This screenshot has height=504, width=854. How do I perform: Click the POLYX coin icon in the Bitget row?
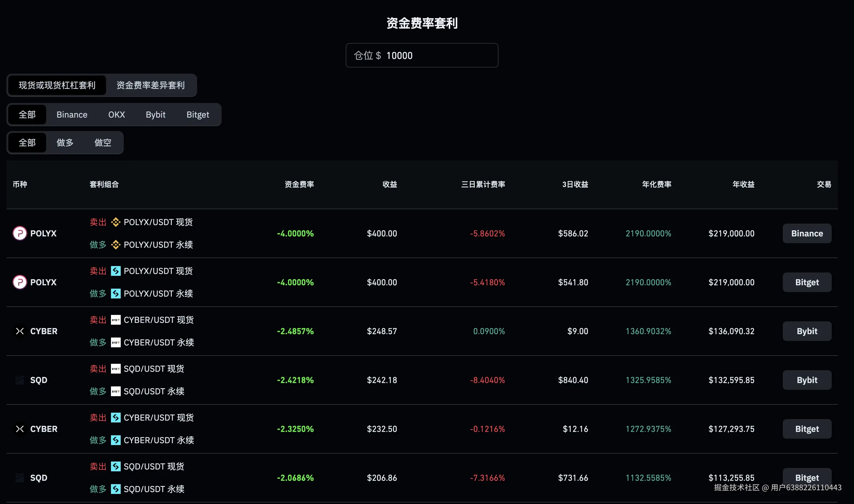(x=20, y=282)
